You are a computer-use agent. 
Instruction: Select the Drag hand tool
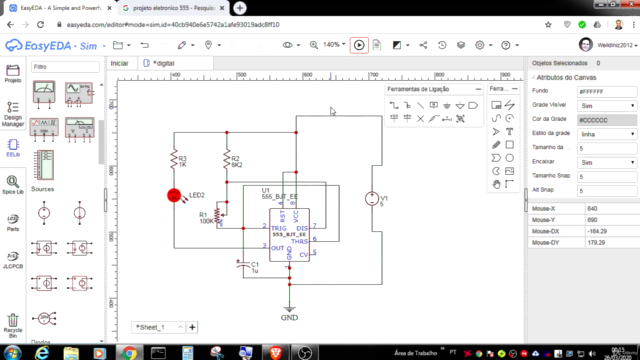(496, 184)
